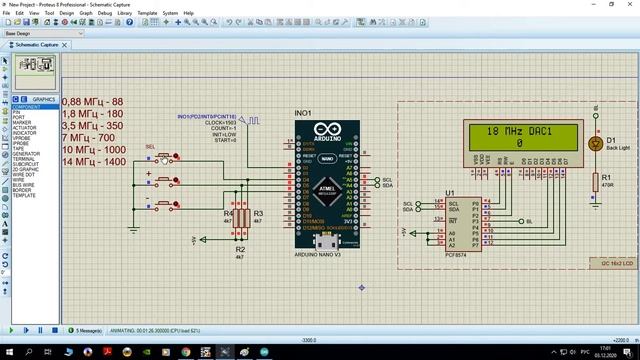The width and height of the screenshot is (640, 360).
Task: Click the SEL push button in schematic
Action: (x=164, y=158)
